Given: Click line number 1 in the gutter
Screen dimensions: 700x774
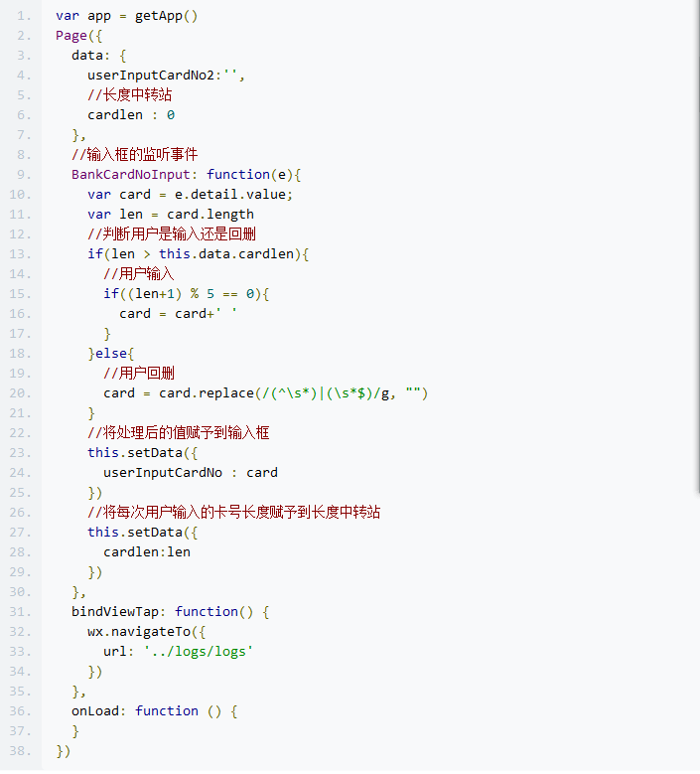Looking at the screenshot, I should tap(24, 16).
